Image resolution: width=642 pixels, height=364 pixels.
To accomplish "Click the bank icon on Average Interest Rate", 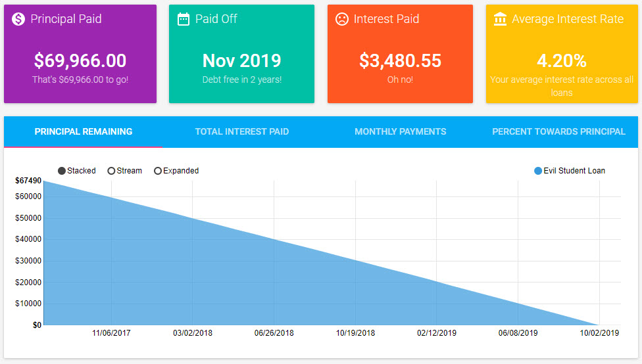I will coord(500,19).
